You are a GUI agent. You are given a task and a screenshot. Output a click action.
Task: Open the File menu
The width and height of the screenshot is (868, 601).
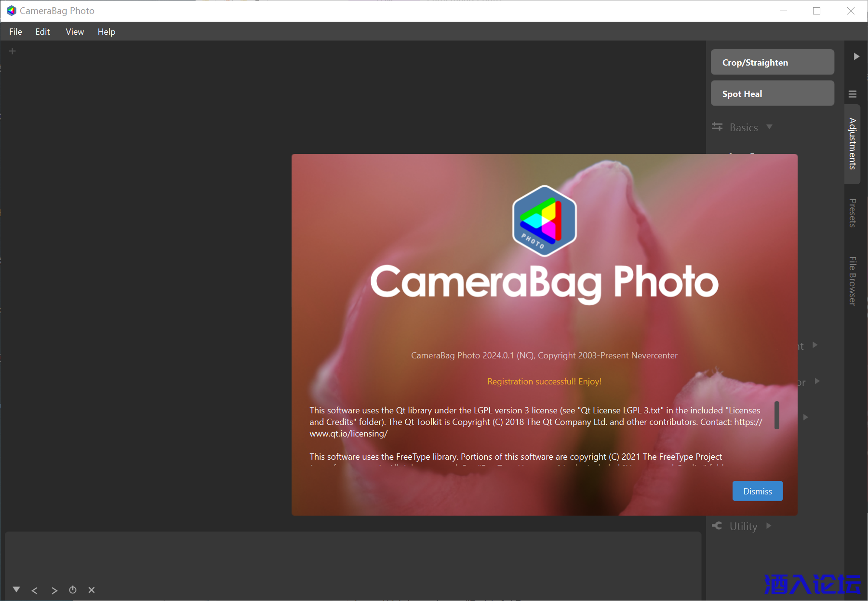pos(15,32)
